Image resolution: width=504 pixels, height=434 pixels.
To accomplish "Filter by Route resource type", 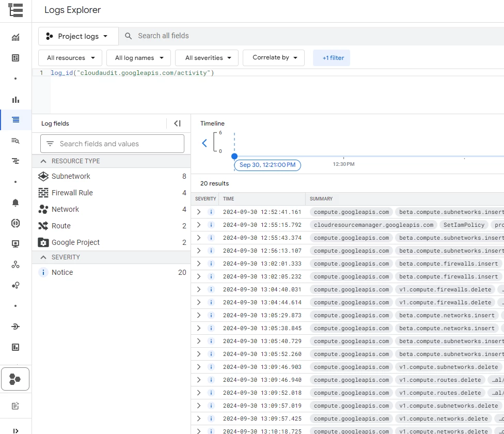I will 111,226.
